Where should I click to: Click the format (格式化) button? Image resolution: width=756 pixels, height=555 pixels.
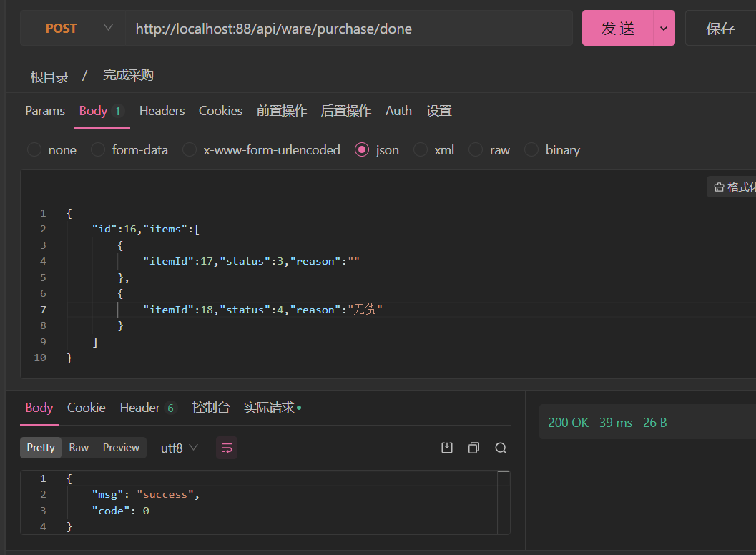click(733, 187)
